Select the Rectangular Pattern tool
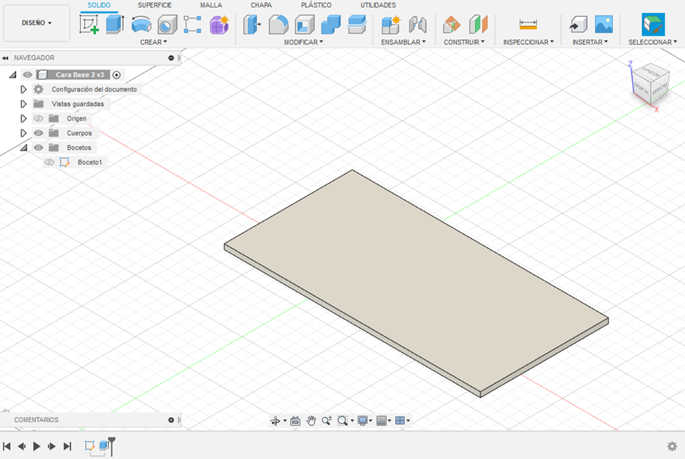 [x=193, y=24]
